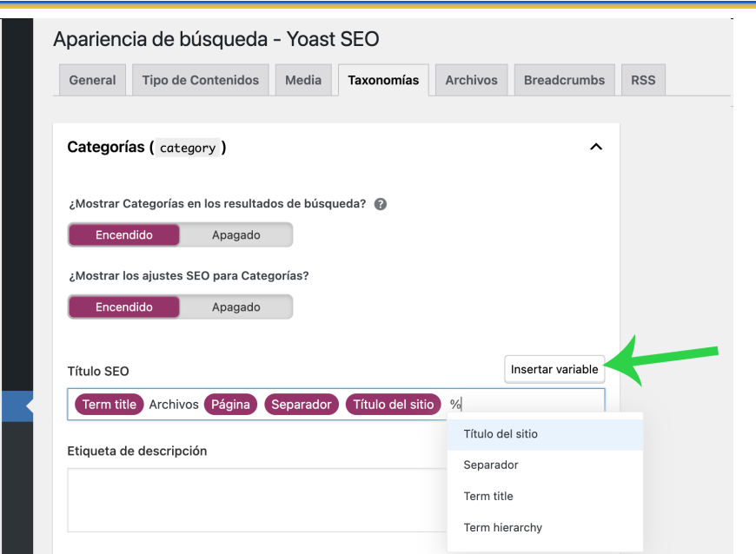Set show Categorías in results to Encendido
This screenshot has width=756, height=554.
pos(124,235)
